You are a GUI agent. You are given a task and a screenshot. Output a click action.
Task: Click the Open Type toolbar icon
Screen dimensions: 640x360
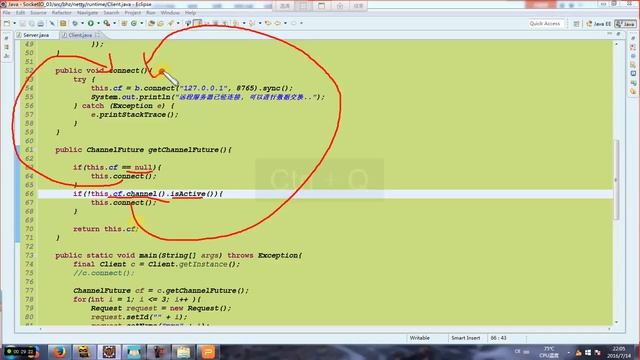(151, 23)
